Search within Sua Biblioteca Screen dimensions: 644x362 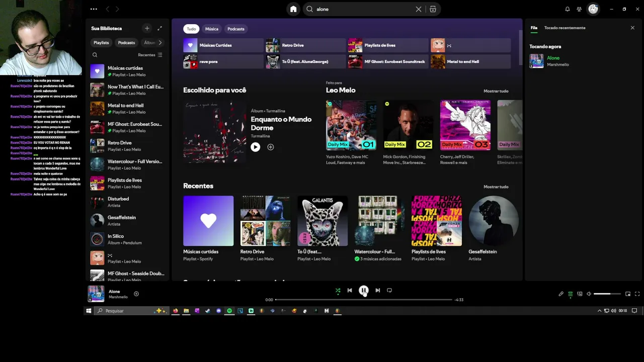(95, 55)
